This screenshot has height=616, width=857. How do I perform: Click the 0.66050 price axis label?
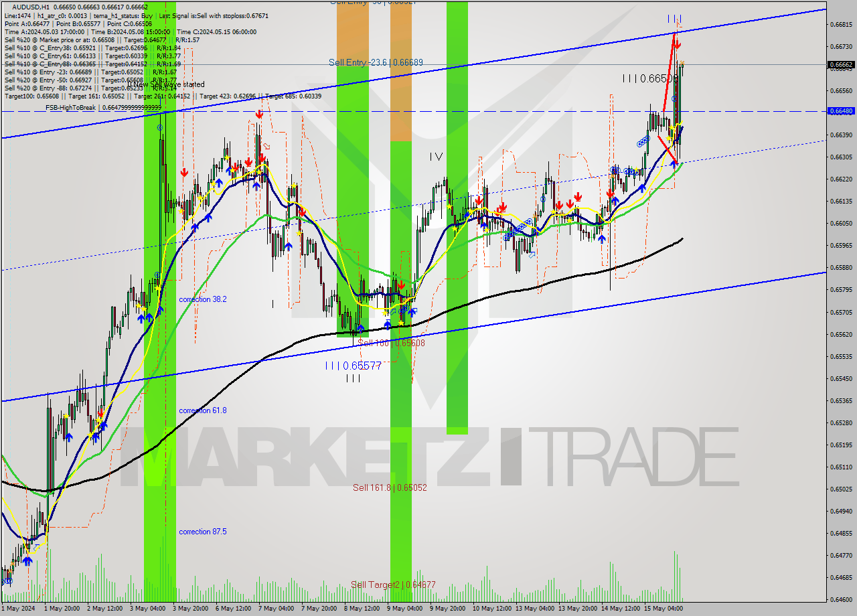(x=841, y=223)
